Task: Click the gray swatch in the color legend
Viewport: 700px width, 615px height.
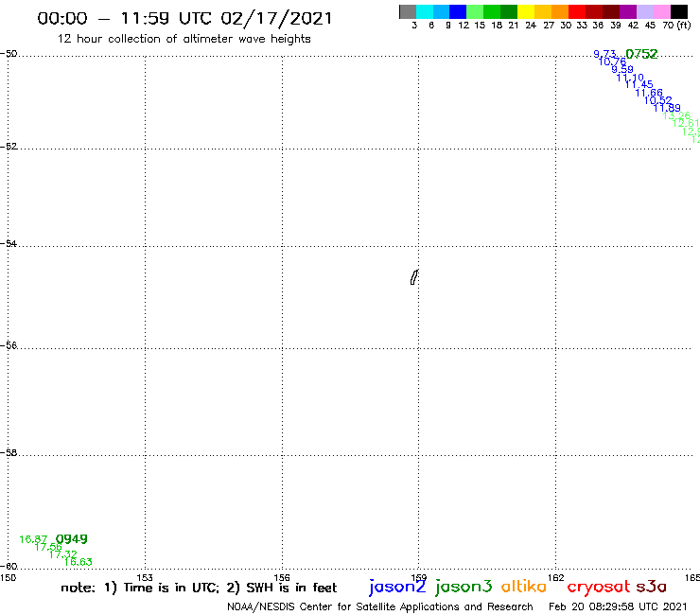Action: point(408,11)
